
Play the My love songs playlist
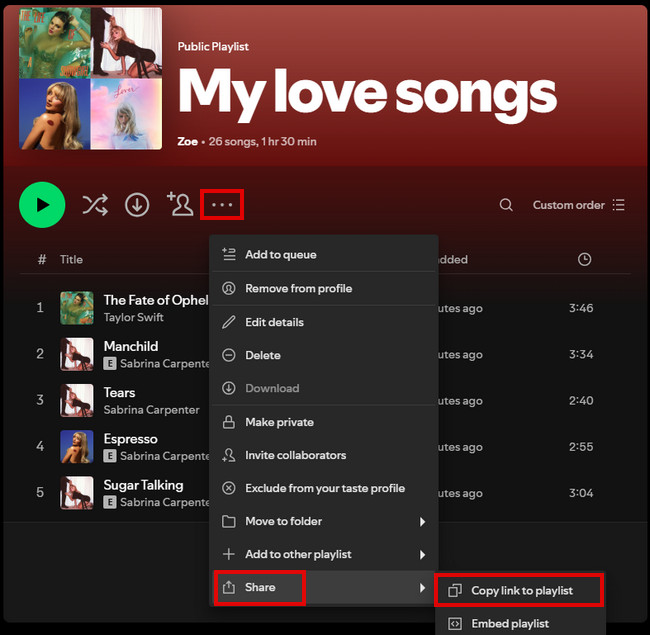coord(42,205)
